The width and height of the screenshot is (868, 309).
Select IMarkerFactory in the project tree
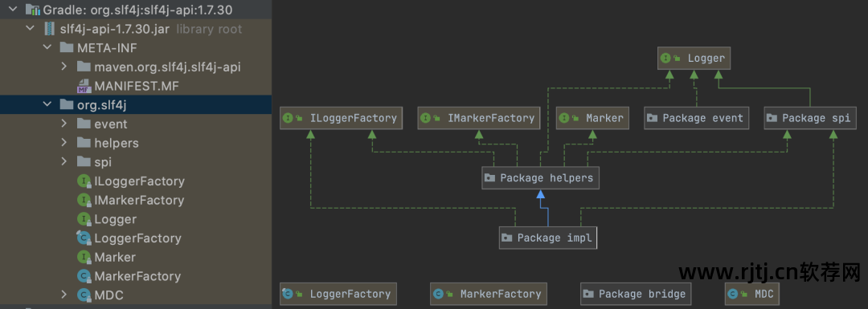point(139,200)
